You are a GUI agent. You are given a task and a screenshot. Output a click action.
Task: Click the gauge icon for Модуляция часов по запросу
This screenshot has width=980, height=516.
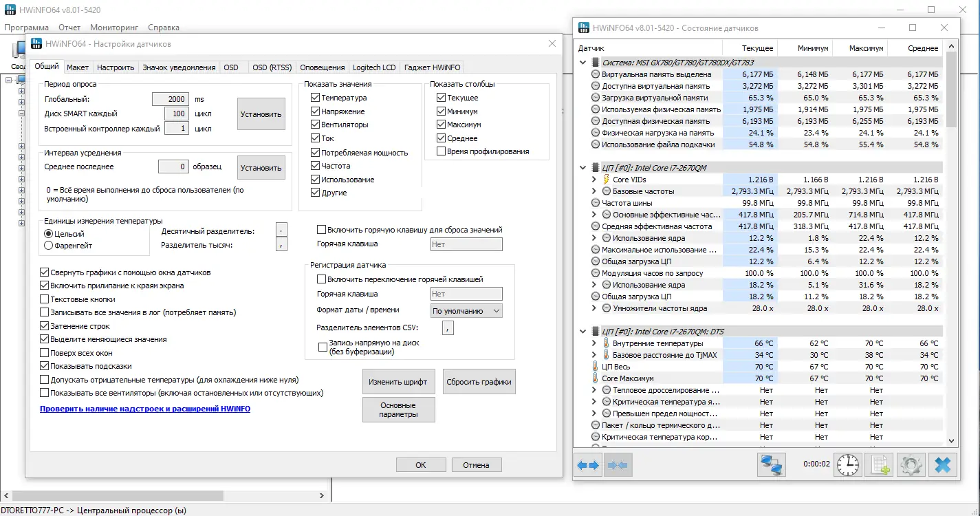pyautogui.click(x=596, y=273)
